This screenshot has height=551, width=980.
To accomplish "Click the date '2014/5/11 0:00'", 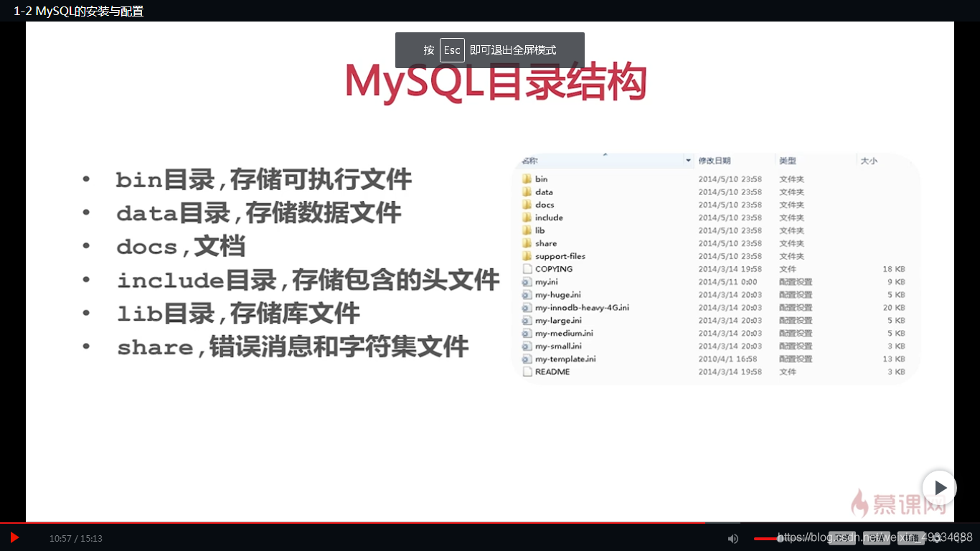I will pyautogui.click(x=727, y=282).
